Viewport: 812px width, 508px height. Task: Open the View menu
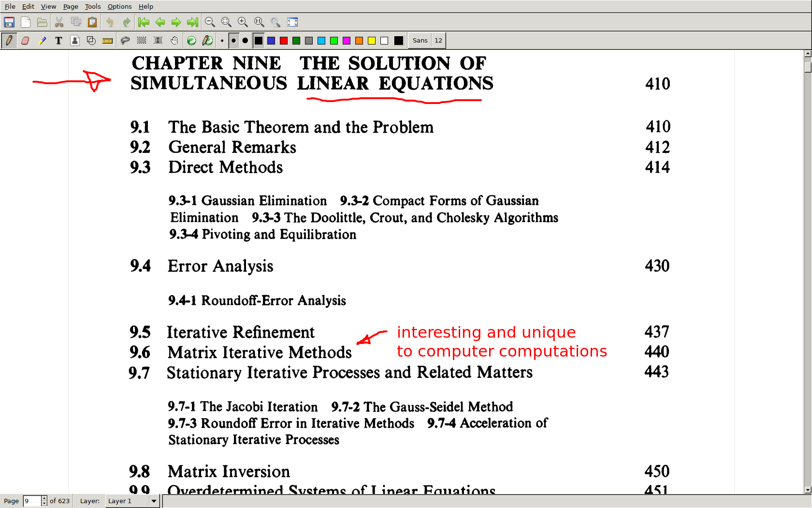[48, 6]
